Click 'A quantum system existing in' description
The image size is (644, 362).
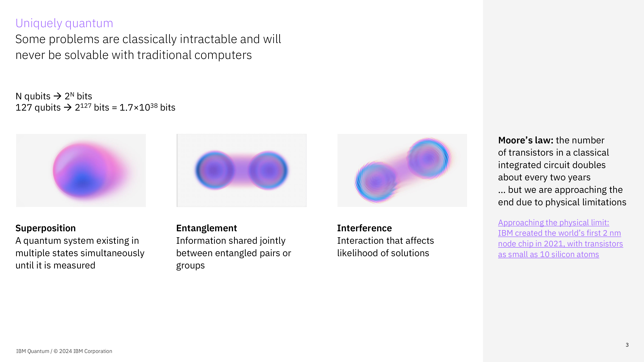77,241
